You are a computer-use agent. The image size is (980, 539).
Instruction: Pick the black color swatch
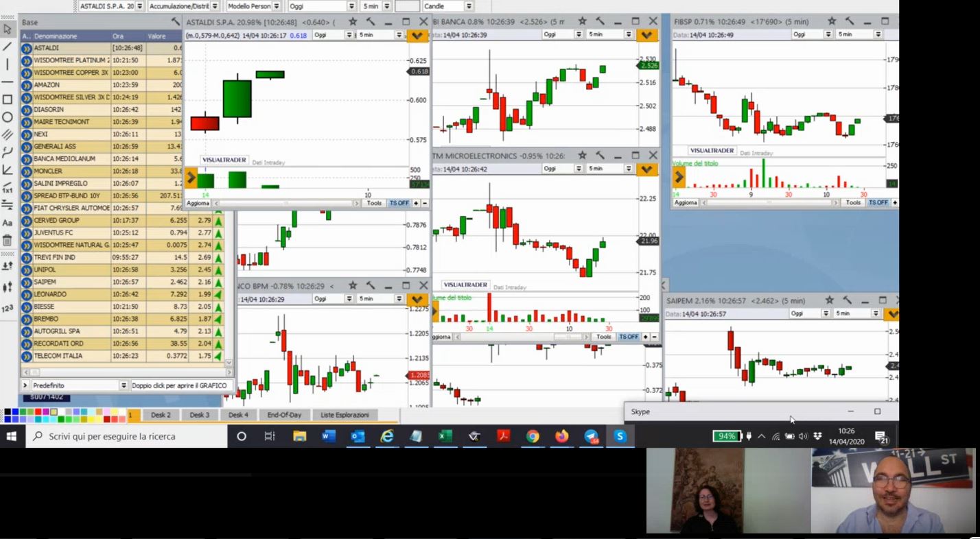[x=8, y=412]
